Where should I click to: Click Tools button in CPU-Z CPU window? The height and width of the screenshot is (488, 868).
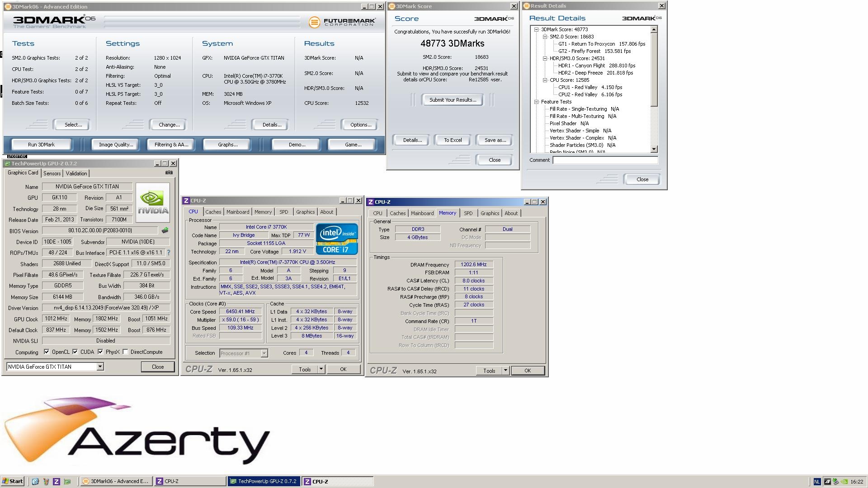point(305,369)
